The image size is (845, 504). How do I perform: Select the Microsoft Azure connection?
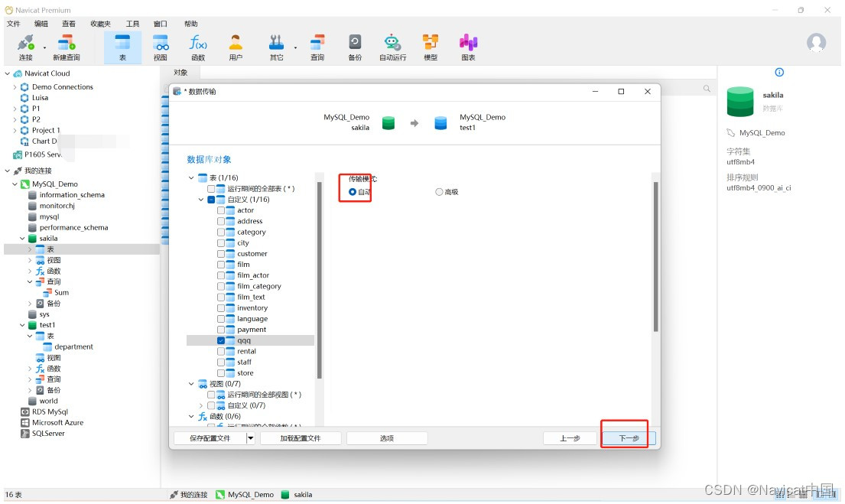pos(57,423)
